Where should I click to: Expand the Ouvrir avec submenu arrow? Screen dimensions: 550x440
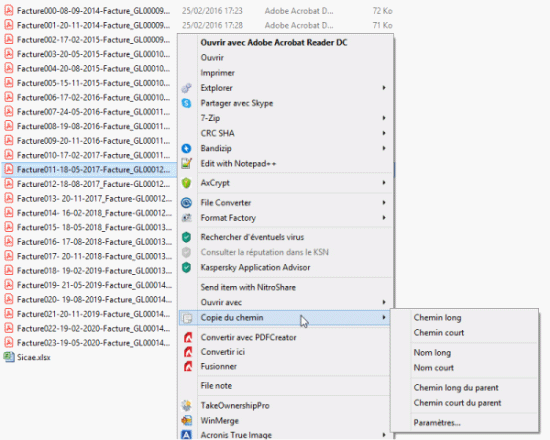tap(384, 302)
